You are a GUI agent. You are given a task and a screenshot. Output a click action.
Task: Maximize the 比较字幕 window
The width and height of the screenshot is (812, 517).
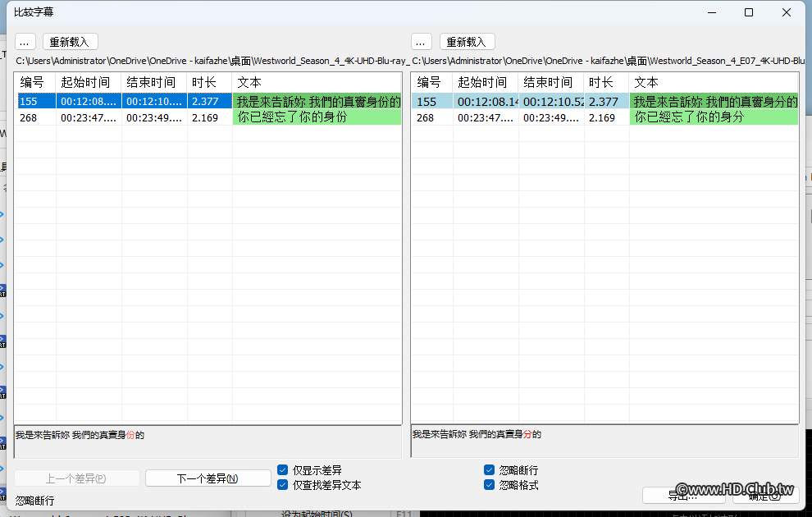pos(749,12)
